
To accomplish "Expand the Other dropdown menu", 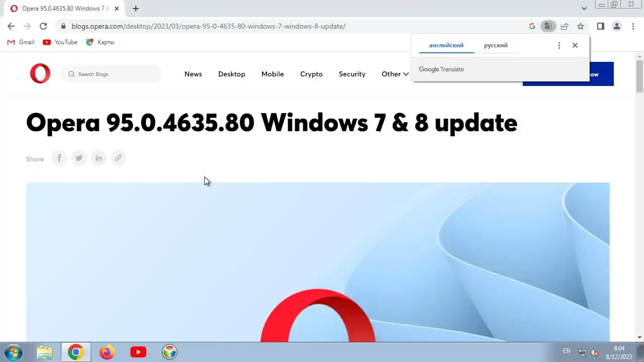I will pyautogui.click(x=395, y=74).
